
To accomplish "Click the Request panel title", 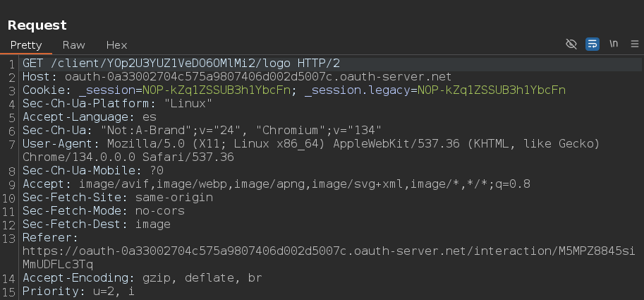I will [37, 25].
